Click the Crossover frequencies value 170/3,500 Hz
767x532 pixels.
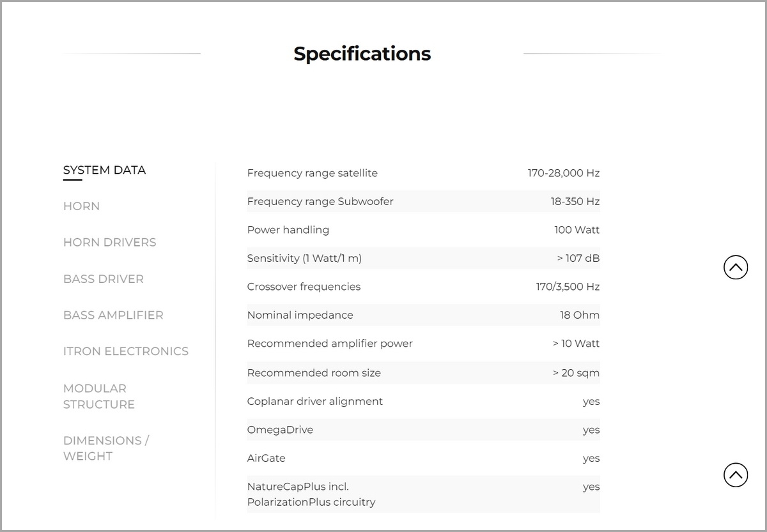coord(568,287)
